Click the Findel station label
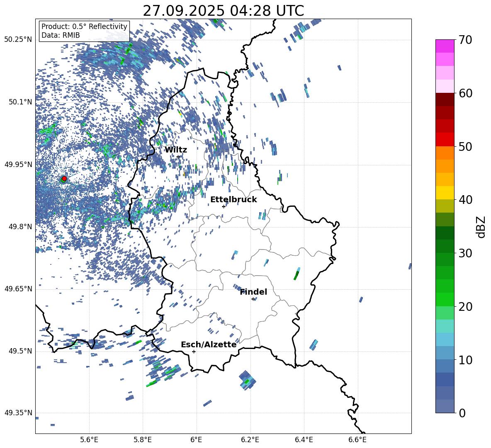This screenshot has width=491, height=448. coord(253,292)
